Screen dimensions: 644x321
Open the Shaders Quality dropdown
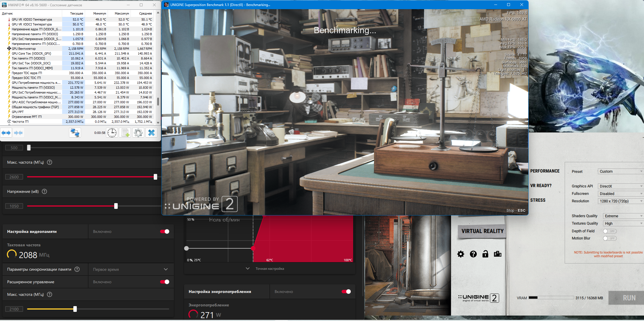[623, 216]
